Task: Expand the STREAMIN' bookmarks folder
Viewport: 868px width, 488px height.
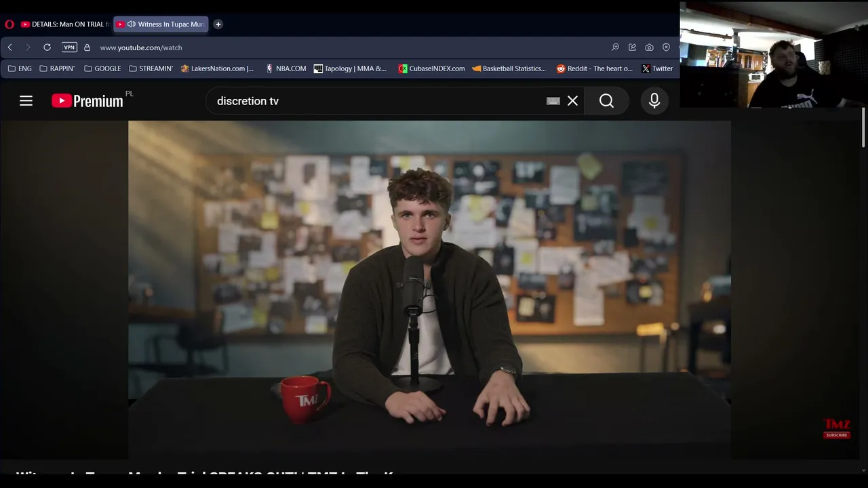Action: (151, 68)
